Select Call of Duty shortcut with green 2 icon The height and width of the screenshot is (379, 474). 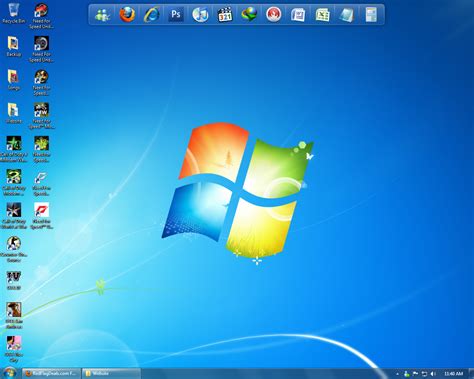pos(14,182)
